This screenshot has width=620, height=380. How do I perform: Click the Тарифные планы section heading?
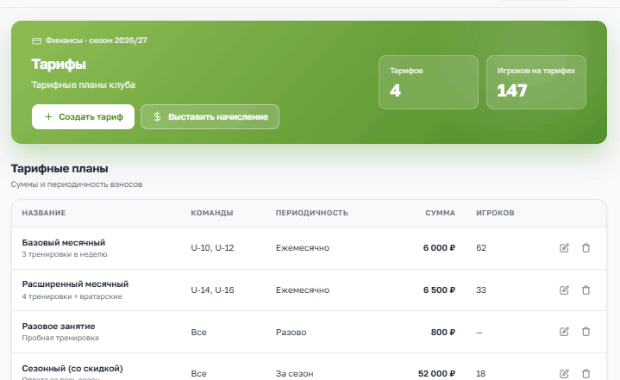pos(59,168)
